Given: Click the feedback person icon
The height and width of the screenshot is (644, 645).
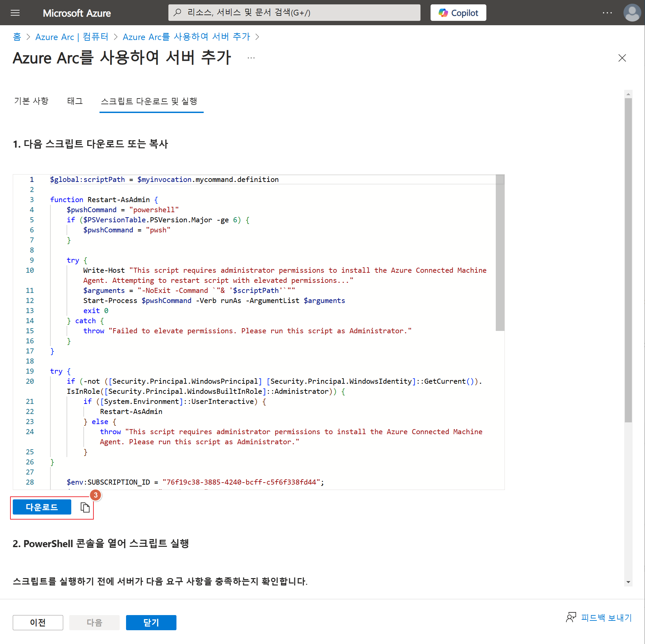Looking at the screenshot, I should pos(571,617).
